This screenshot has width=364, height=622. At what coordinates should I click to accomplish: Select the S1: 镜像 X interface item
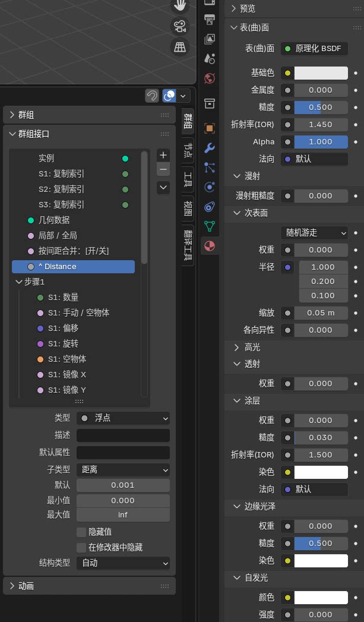pyautogui.click(x=74, y=375)
